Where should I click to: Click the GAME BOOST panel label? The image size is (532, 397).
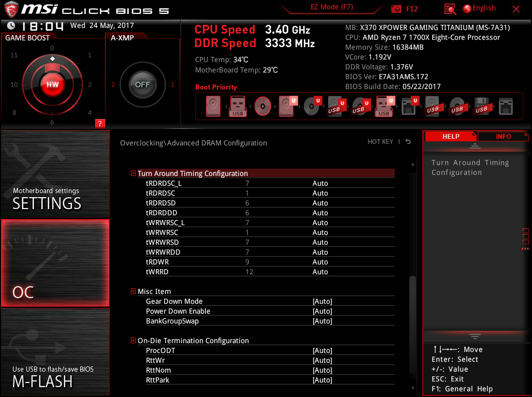(x=27, y=38)
